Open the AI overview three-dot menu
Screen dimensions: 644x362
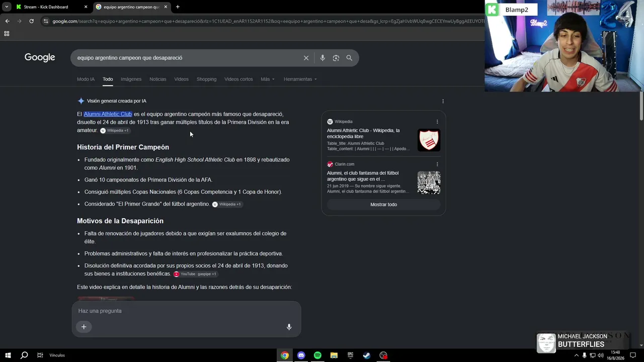[443, 101]
